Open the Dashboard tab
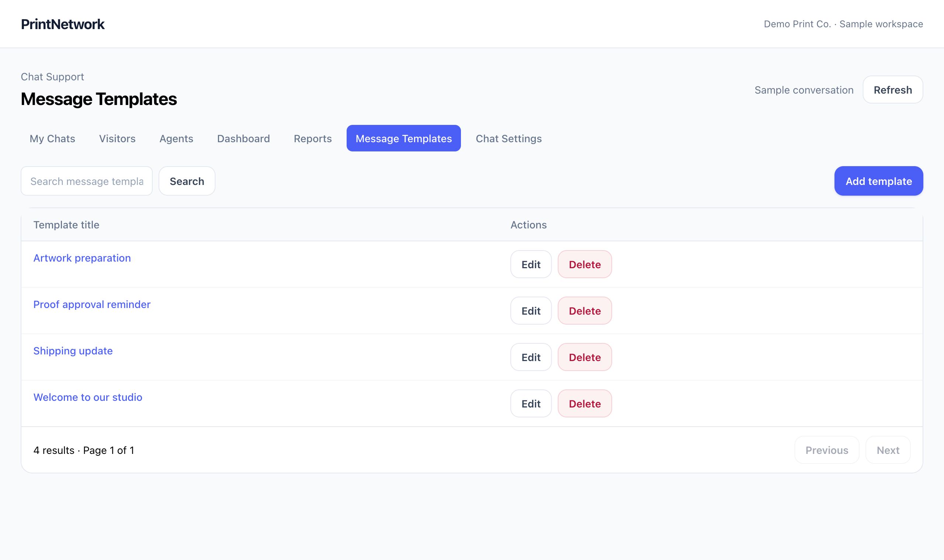The image size is (944, 560). [x=243, y=139]
